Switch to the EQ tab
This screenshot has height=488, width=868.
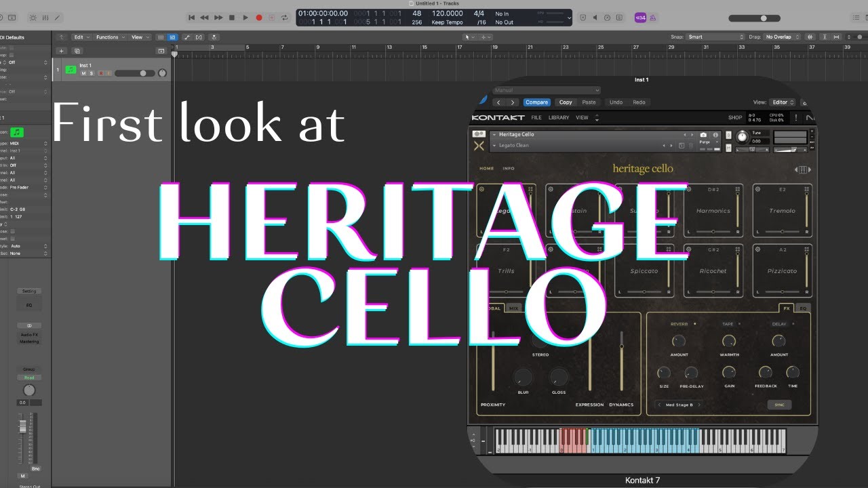(x=803, y=308)
